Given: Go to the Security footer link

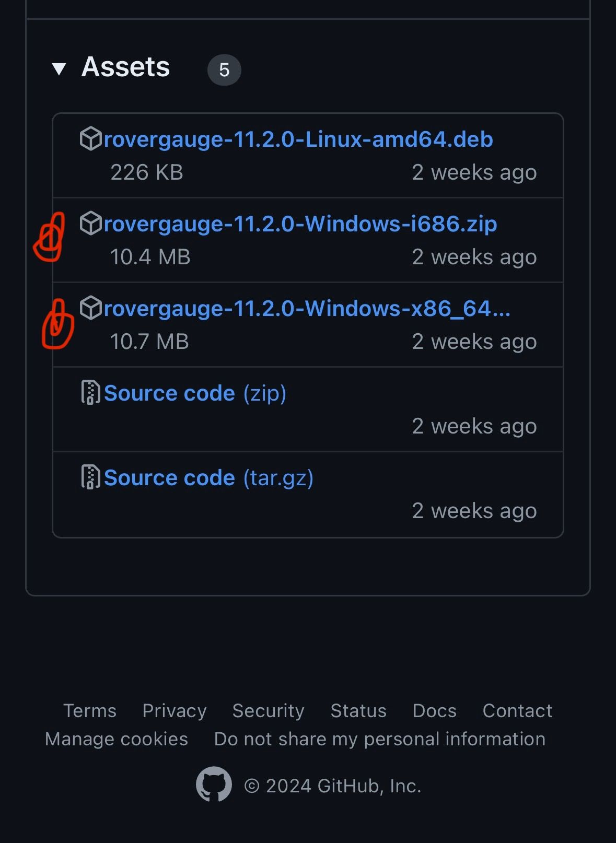Looking at the screenshot, I should click(x=268, y=711).
